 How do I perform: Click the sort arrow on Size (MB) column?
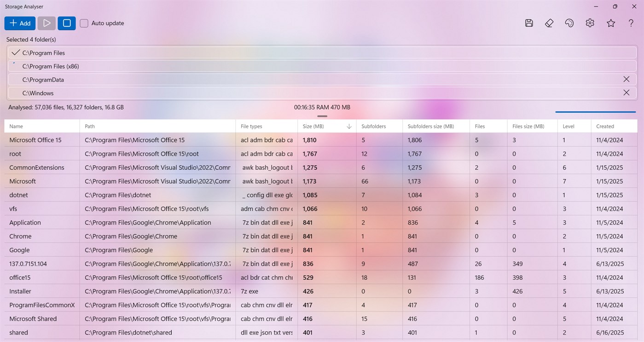pos(349,126)
